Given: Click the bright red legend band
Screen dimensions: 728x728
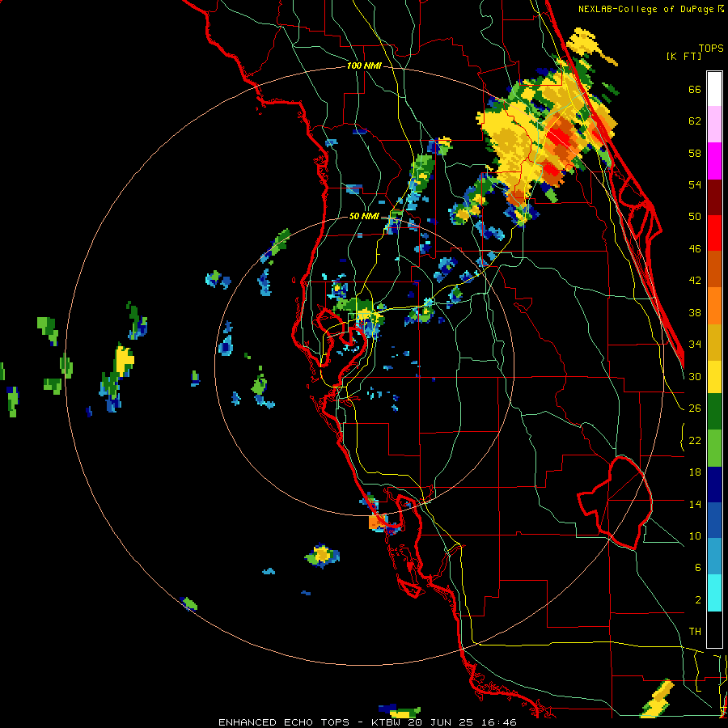Looking at the screenshot, I should pos(714,233).
